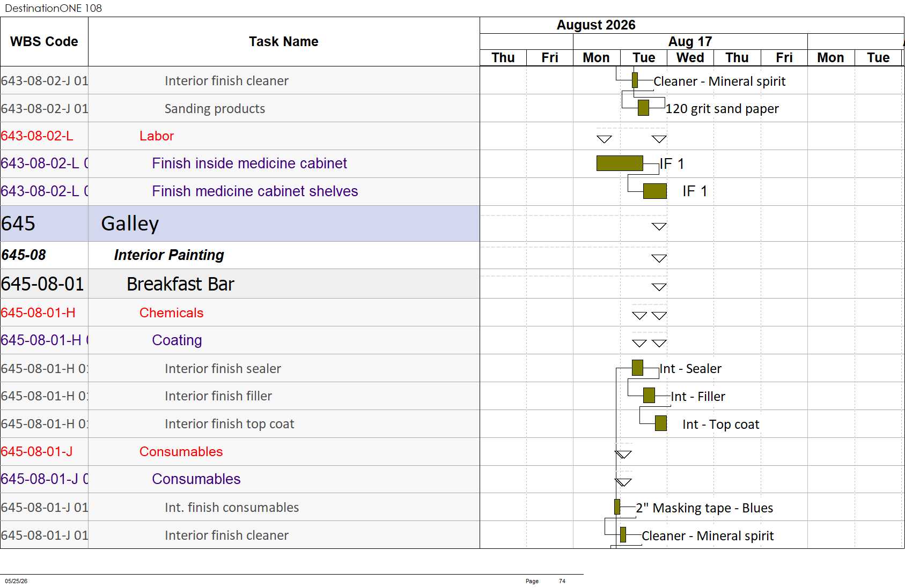Click WBS code 645-08-01
The width and height of the screenshot is (905, 588).
(42, 284)
